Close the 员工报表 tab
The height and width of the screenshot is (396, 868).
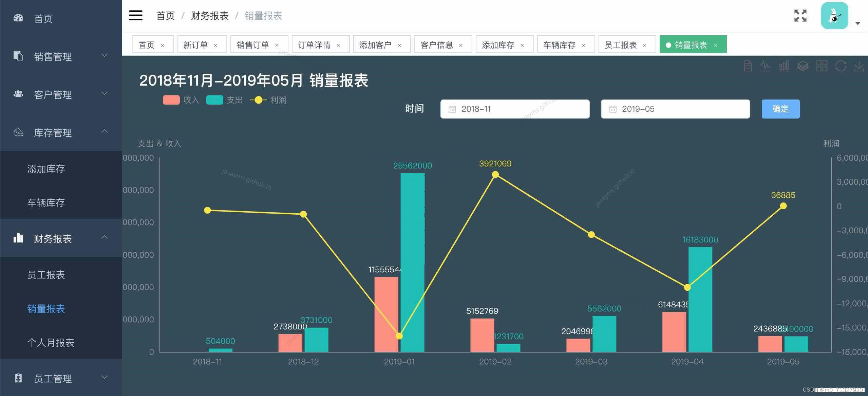pos(645,46)
